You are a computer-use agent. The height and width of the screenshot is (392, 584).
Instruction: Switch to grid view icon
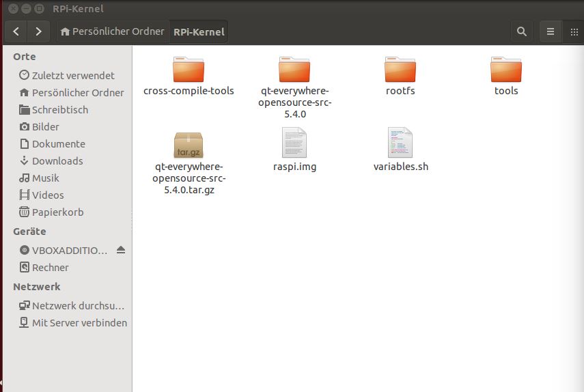[x=574, y=31]
